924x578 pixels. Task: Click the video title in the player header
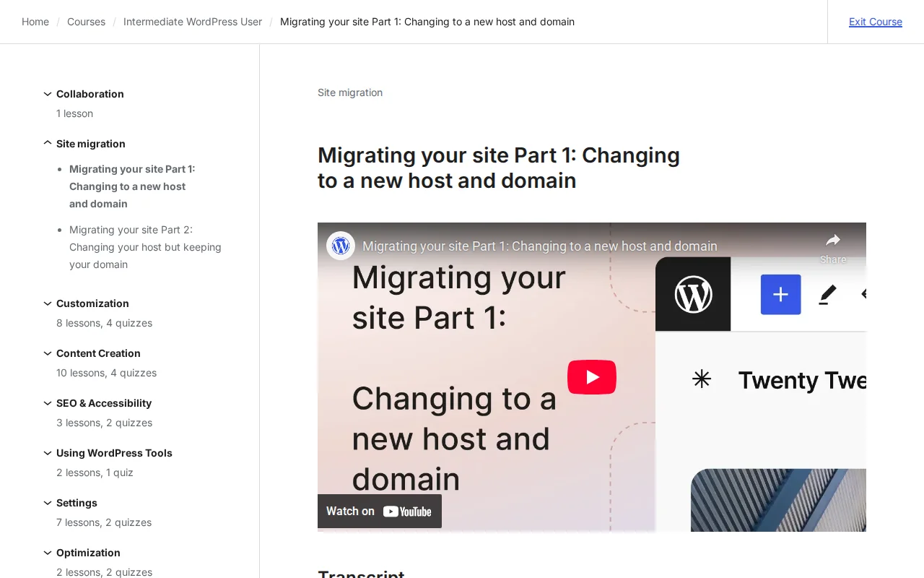540,246
